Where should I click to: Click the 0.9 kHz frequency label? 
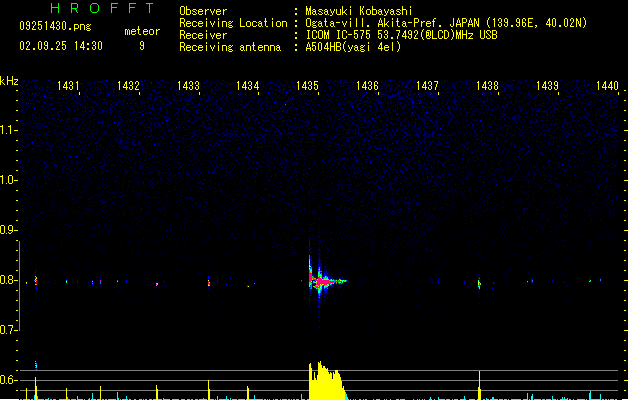coord(7,230)
